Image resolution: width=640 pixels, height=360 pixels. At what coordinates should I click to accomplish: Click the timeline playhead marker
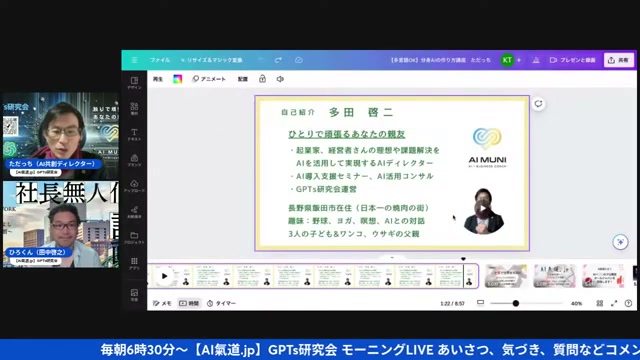click(463, 259)
